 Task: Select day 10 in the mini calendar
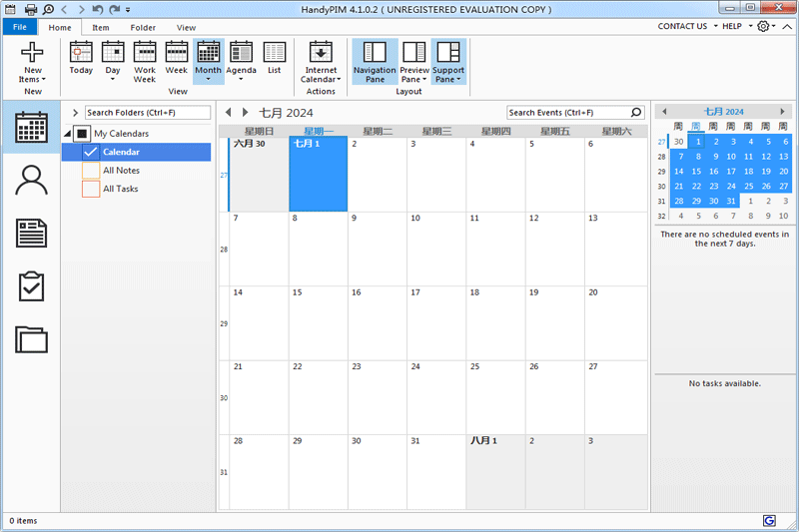(x=731, y=157)
